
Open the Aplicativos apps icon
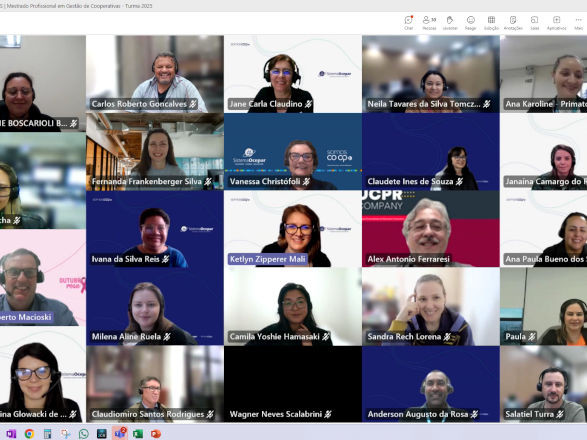click(x=556, y=22)
